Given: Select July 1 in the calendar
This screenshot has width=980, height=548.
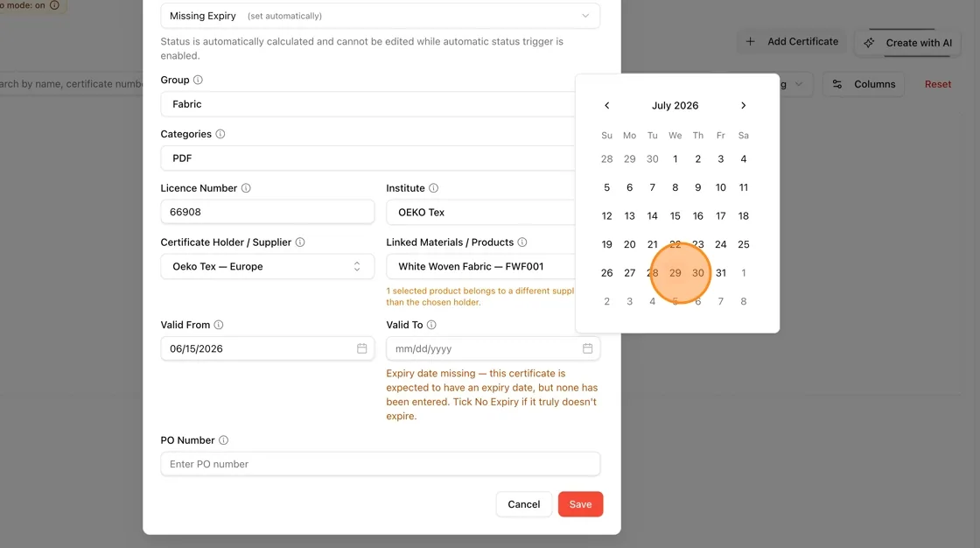Looking at the screenshot, I should (675, 159).
